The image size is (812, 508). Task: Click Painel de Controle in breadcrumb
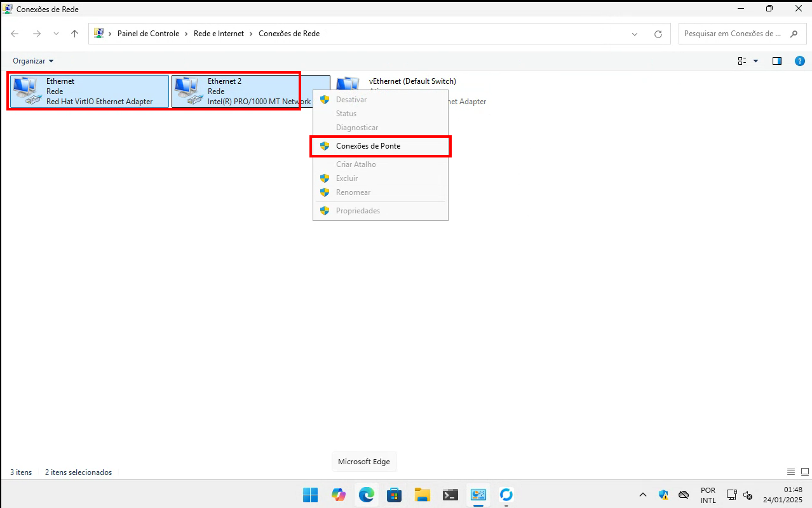tap(148, 34)
